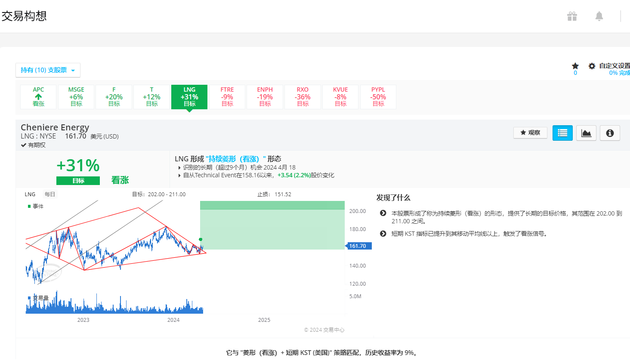The height and width of the screenshot is (364, 630).
Task: Switch to chart view icon
Action: click(586, 133)
